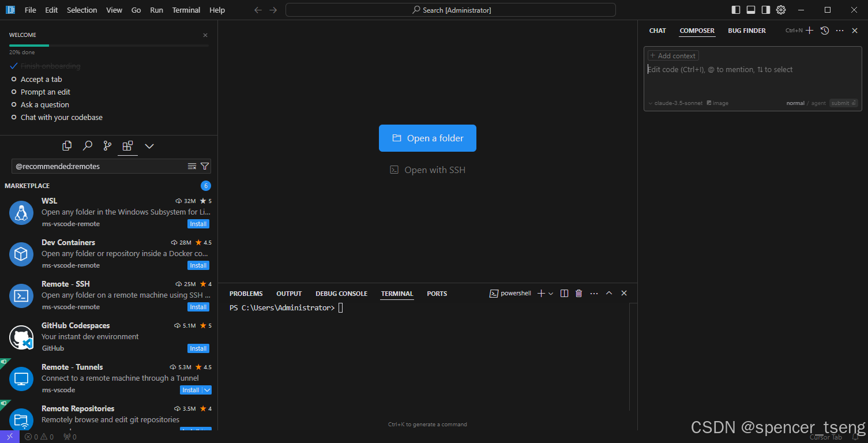Toggle AI sidebar layout icon
The image size is (868, 443).
coord(766,10)
